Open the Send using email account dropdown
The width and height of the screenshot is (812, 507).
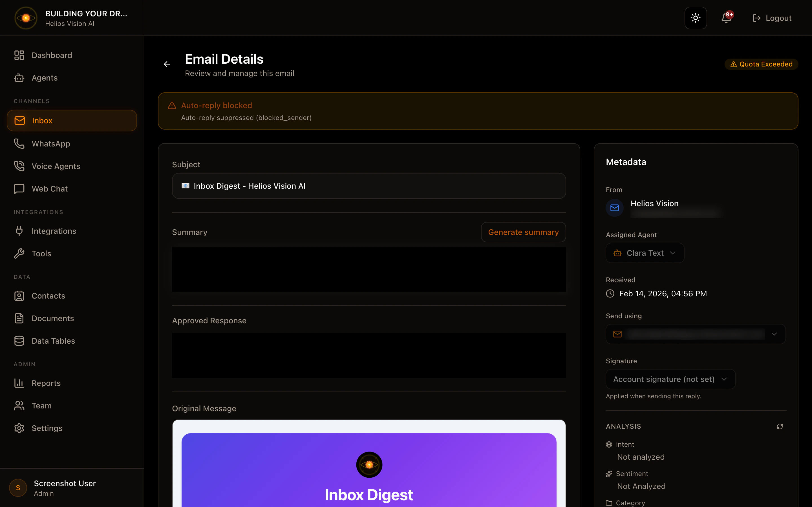(x=695, y=334)
